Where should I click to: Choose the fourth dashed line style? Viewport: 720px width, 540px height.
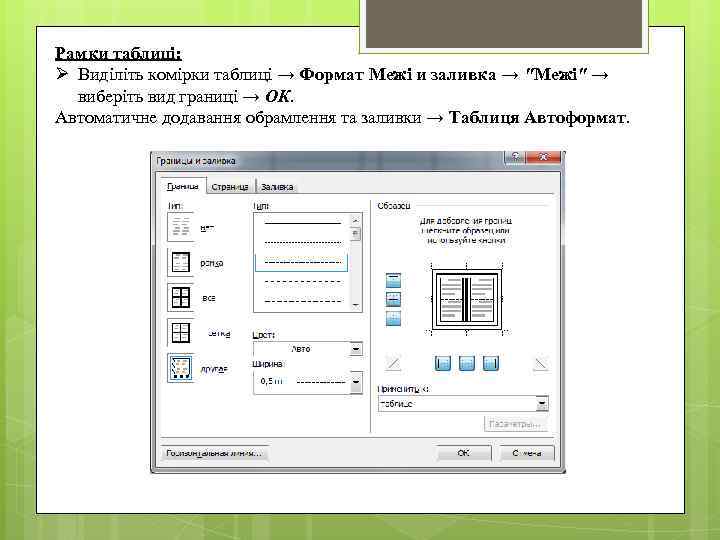[x=303, y=281]
